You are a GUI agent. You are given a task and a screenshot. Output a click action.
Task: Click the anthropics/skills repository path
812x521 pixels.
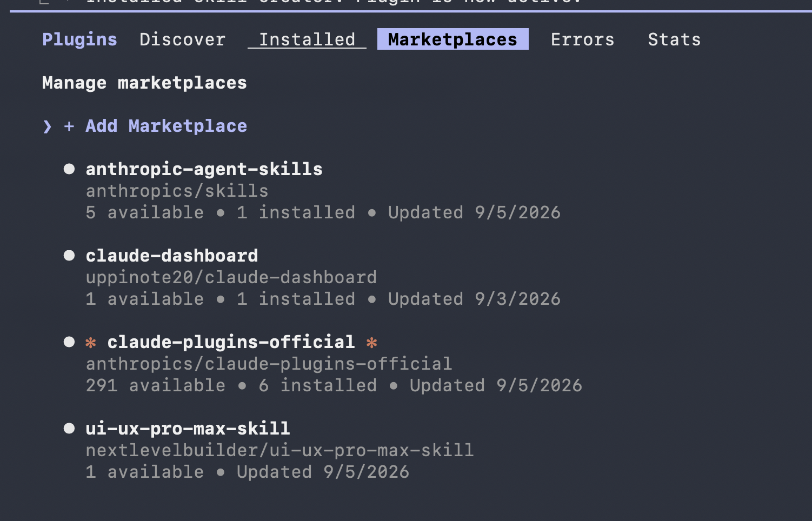(x=177, y=191)
